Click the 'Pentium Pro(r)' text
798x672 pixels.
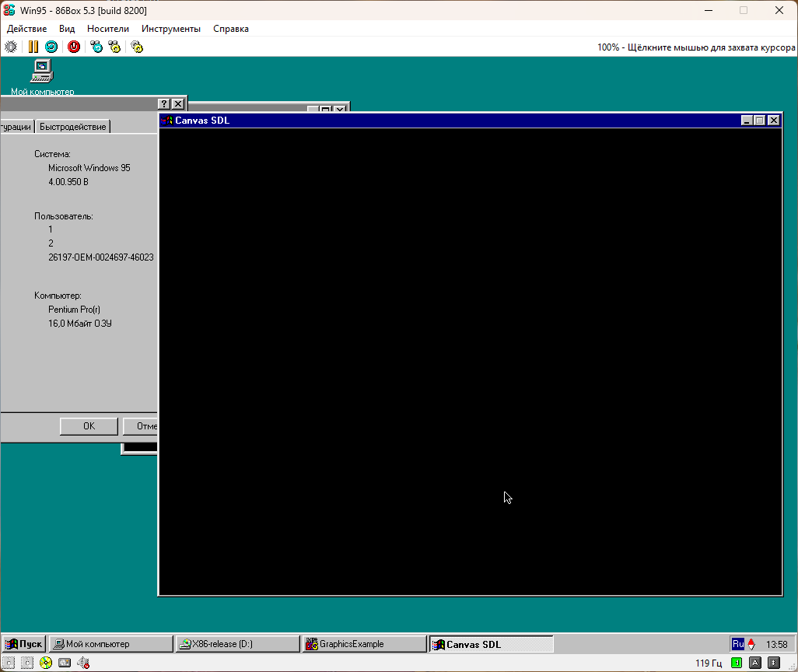click(75, 310)
